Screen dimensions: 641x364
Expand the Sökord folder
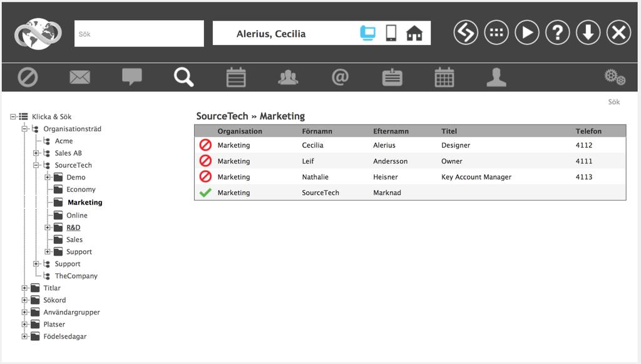[24, 300]
